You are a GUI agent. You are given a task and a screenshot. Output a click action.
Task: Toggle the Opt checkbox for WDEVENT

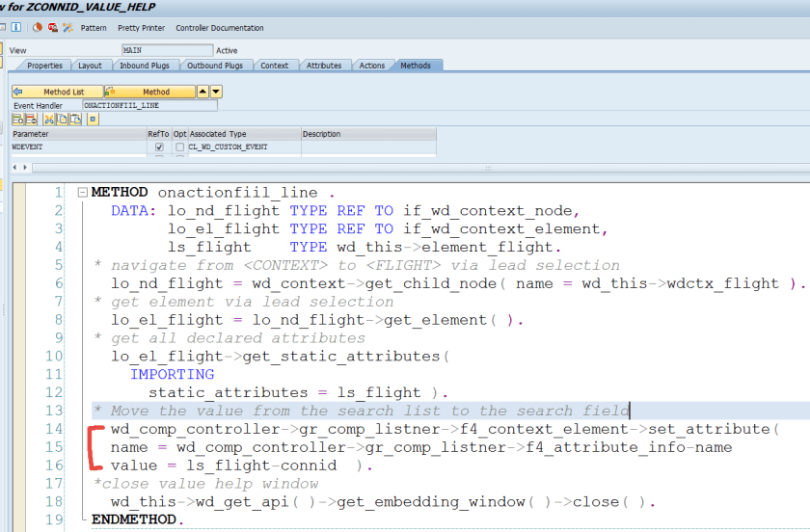179,147
